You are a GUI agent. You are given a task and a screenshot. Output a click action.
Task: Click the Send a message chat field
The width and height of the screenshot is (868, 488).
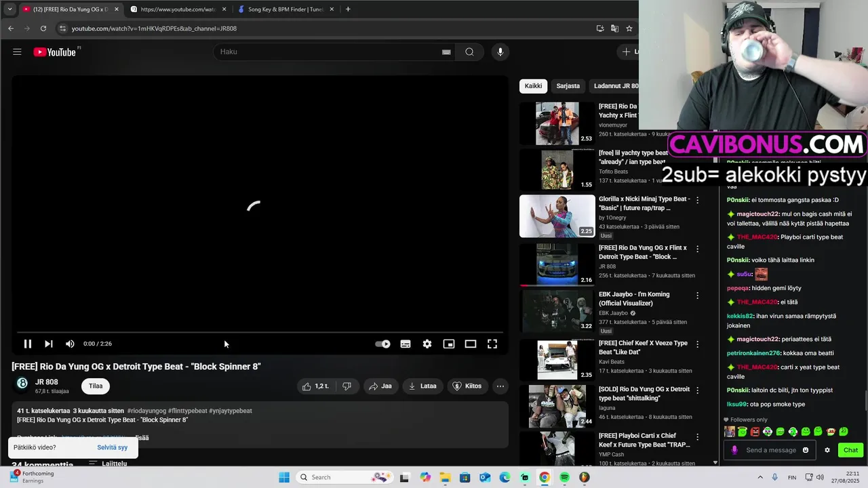click(771, 450)
